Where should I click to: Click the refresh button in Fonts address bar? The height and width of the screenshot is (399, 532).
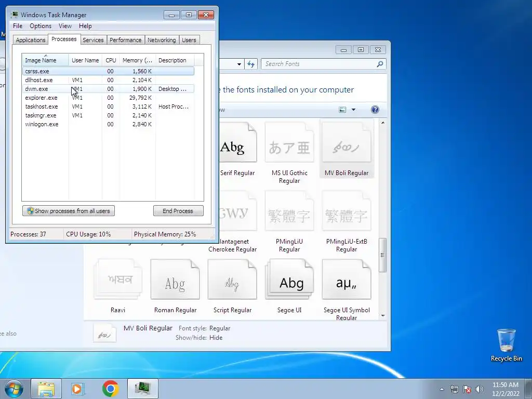click(x=251, y=64)
